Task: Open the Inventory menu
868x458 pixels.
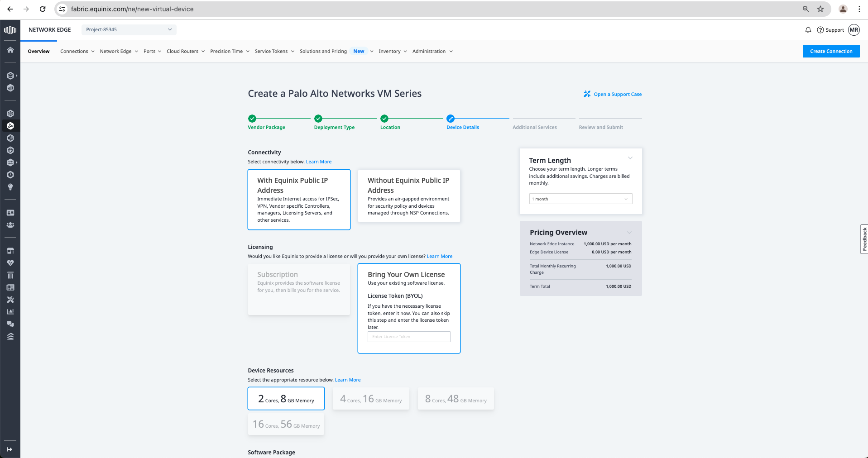Action: tap(393, 51)
